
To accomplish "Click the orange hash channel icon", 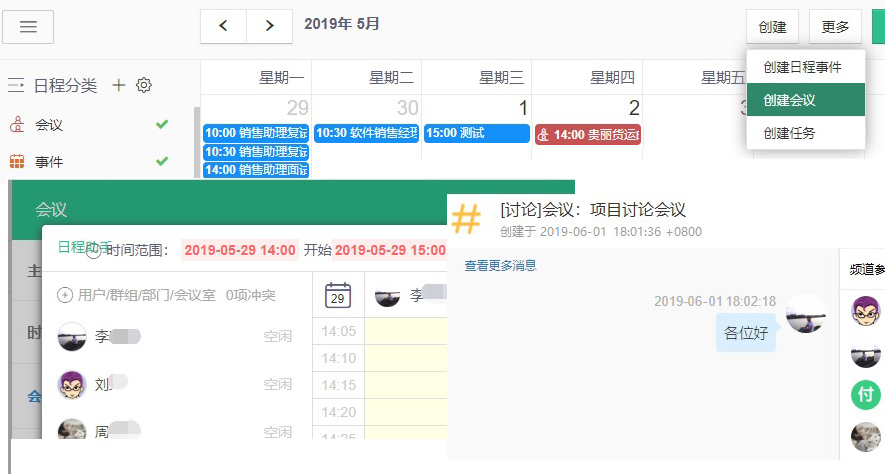I will click(x=466, y=217).
